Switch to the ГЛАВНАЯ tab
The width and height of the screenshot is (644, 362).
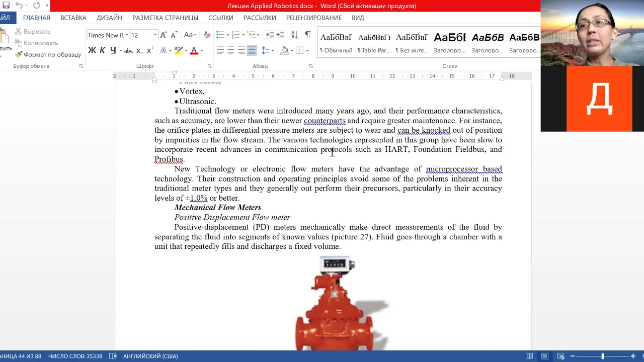(36, 18)
